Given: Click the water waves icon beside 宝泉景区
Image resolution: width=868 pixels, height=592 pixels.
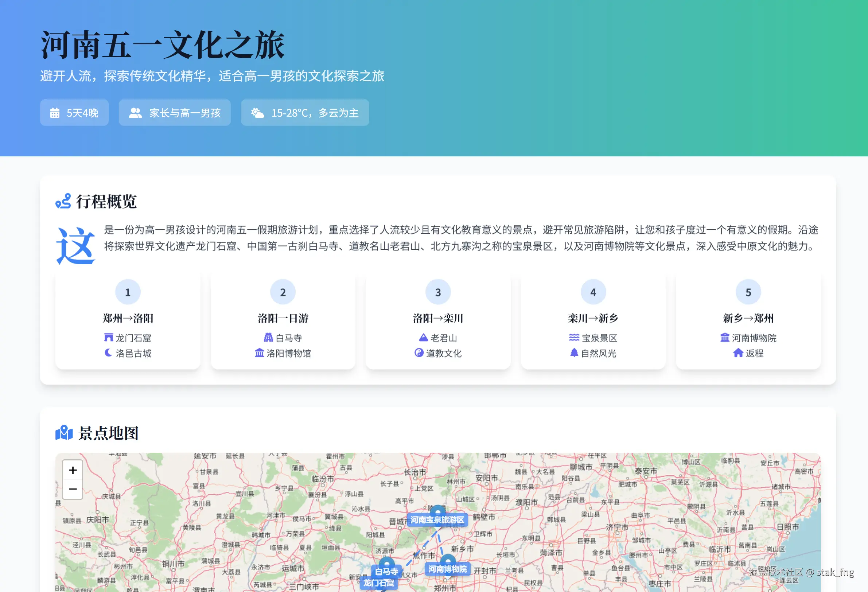Looking at the screenshot, I should click(x=574, y=338).
